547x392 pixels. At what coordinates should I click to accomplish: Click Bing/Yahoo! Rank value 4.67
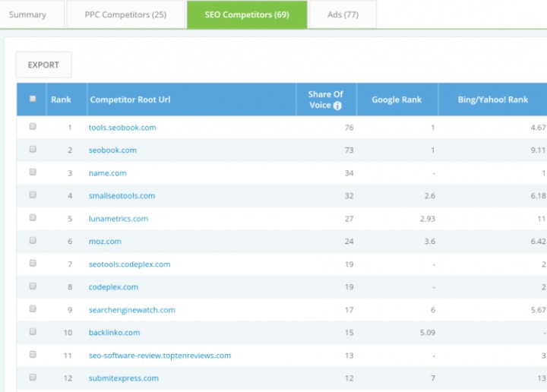point(538,128)
